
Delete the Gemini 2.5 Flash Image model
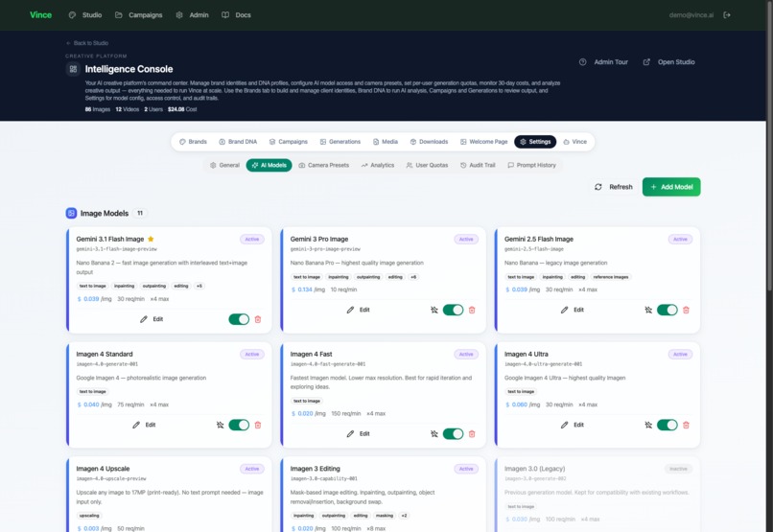(x=686, y=310)
